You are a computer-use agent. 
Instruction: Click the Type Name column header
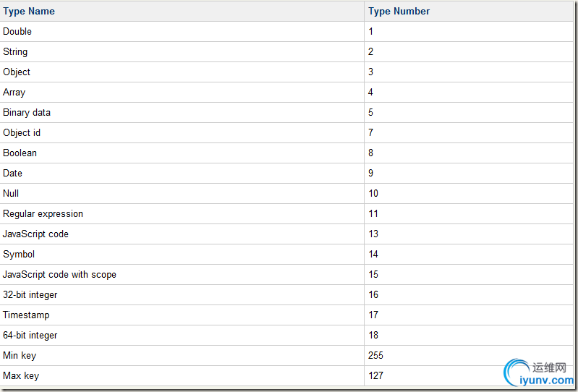(x=29, y=12)
